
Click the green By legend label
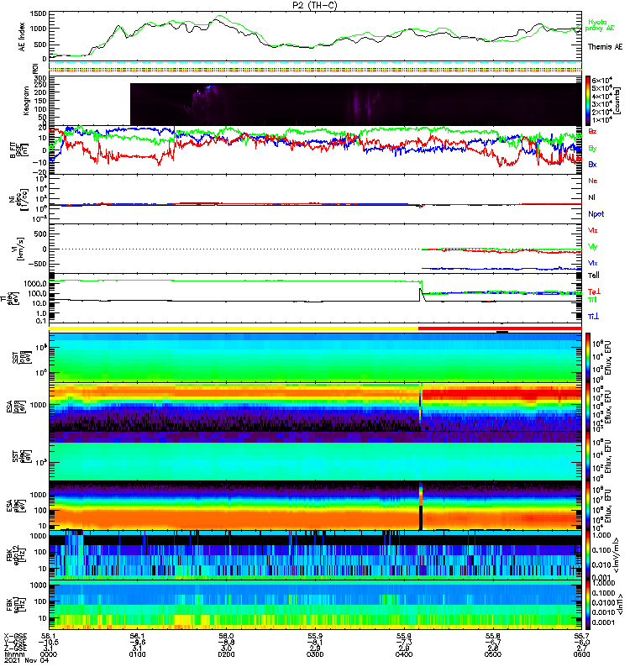592,149
